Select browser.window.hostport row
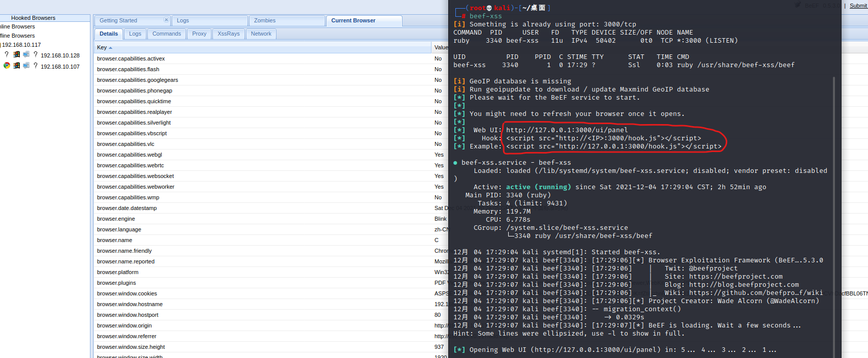Image resolution: width=868 pixels, height=358 pixels. click(271, 315)
